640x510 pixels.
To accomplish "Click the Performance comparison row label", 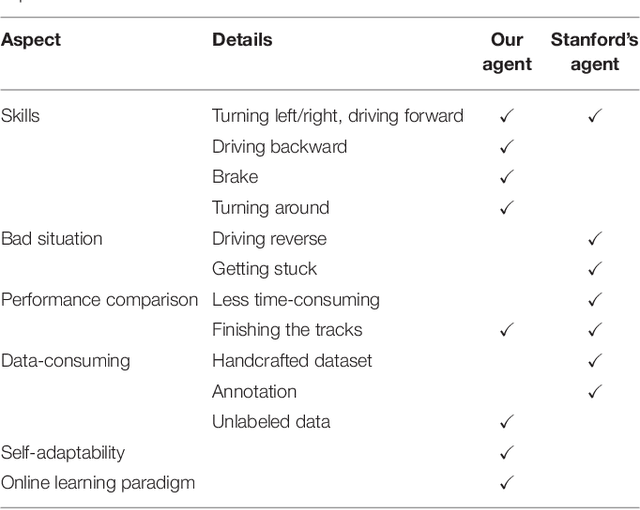I will [x=98, y=300].
